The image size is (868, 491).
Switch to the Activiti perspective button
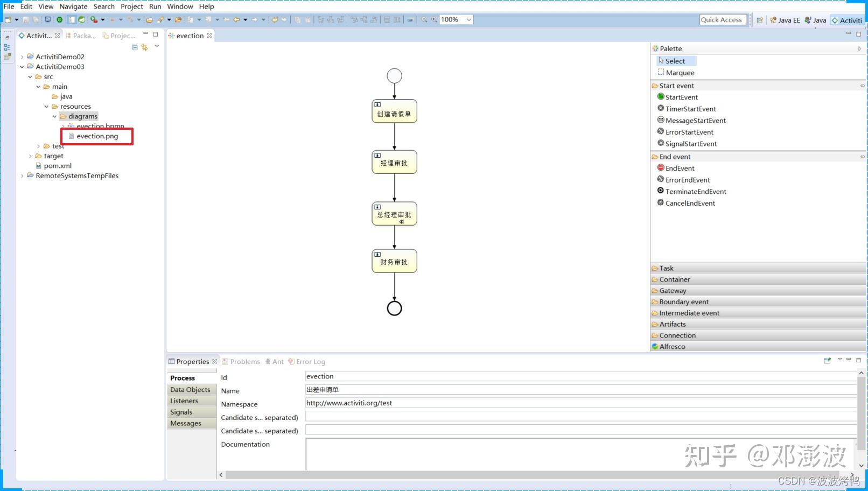pyautogui.click(x=846, y=20)
